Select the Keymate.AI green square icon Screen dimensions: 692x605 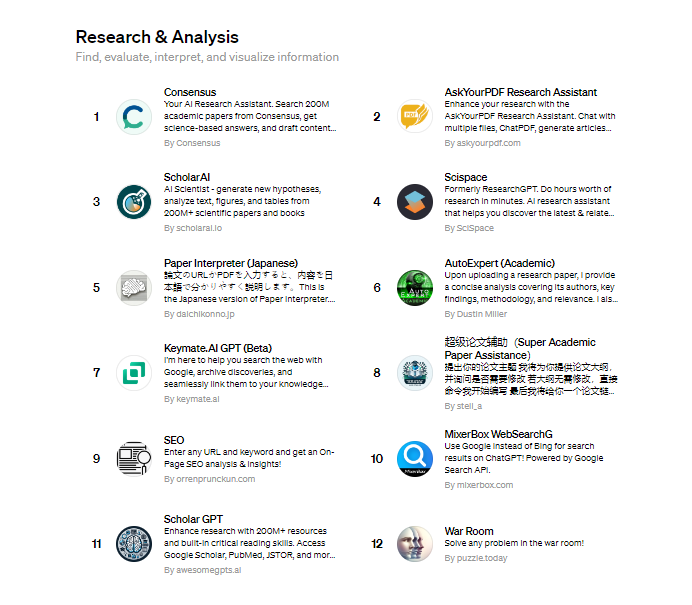click(133, 373)
